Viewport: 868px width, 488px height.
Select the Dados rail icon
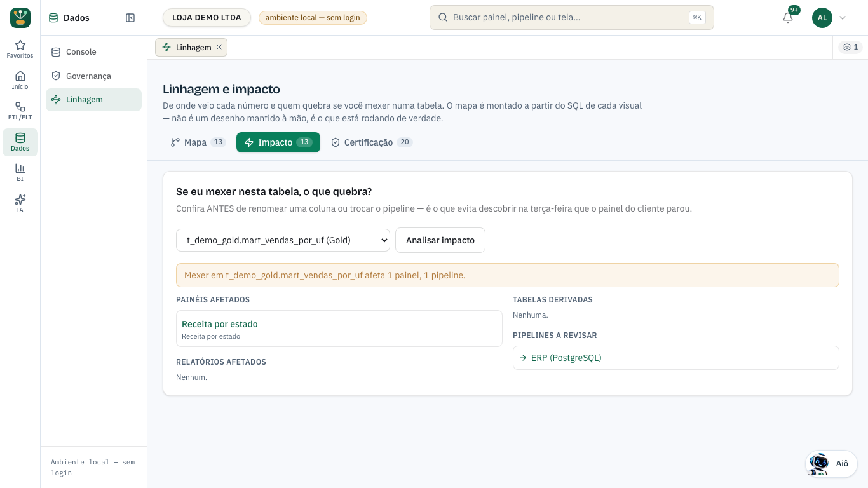pos(20,142)
